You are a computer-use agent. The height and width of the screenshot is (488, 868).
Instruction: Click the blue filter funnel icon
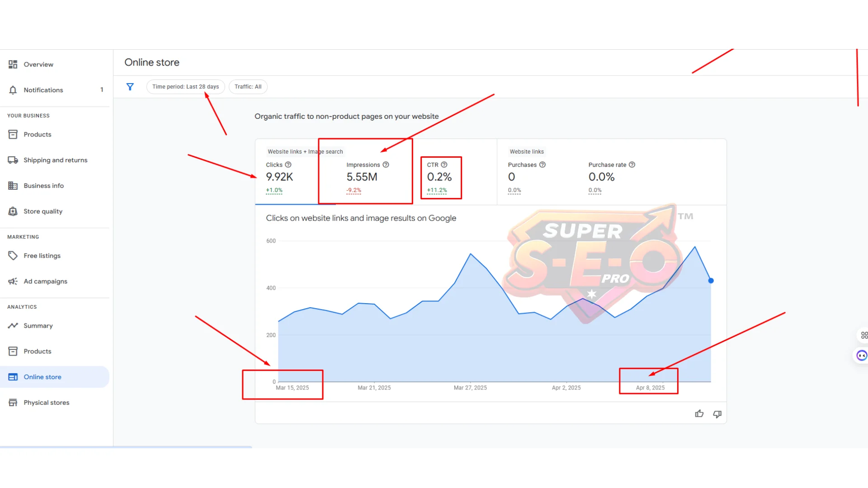pyautogui.click(x=130, y=87)
